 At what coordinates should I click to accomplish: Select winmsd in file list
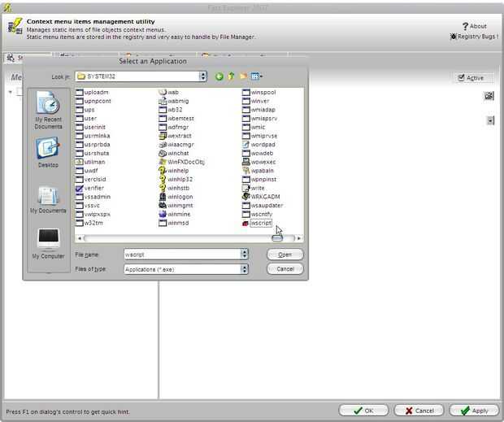pos(174,223)
